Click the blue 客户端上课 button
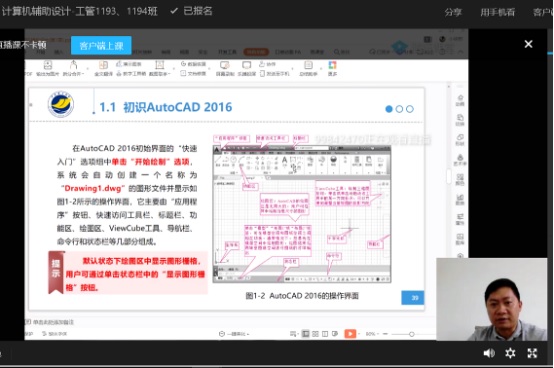Viewport: 554px width, 368px height. (x=101, y=46)
